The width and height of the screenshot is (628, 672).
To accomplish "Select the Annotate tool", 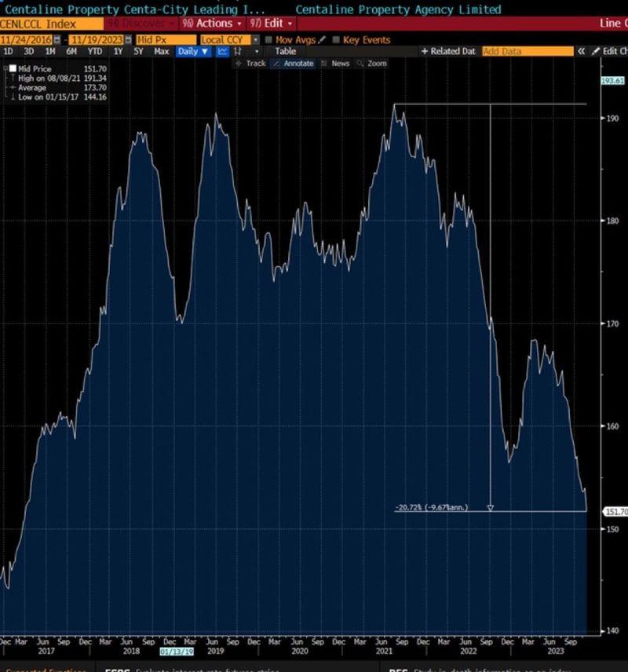I will [298, 64].
